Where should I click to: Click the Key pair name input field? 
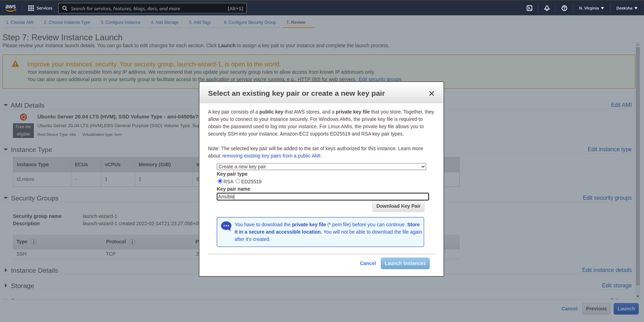[323, 197]
